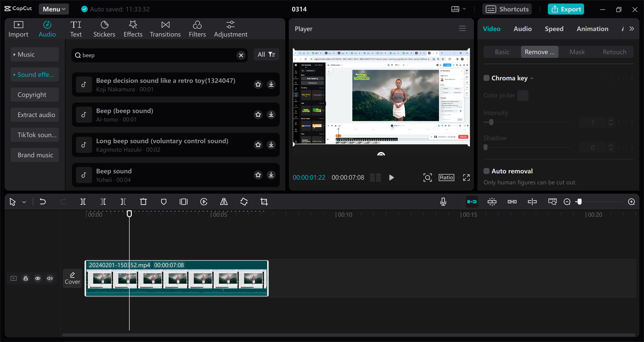Select the Crop tool icon

(x=264, y=202)
